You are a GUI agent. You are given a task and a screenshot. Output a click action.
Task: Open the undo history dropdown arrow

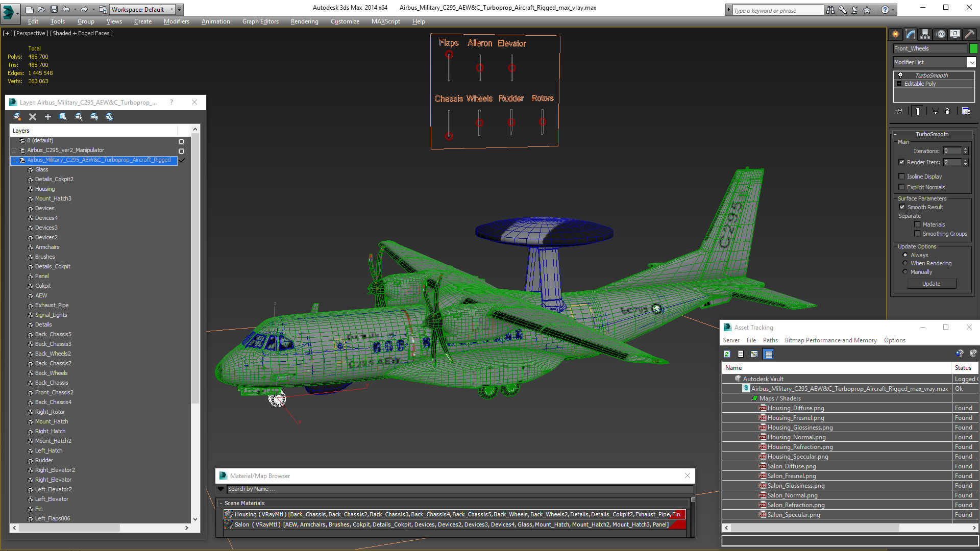tap(75, 9)
